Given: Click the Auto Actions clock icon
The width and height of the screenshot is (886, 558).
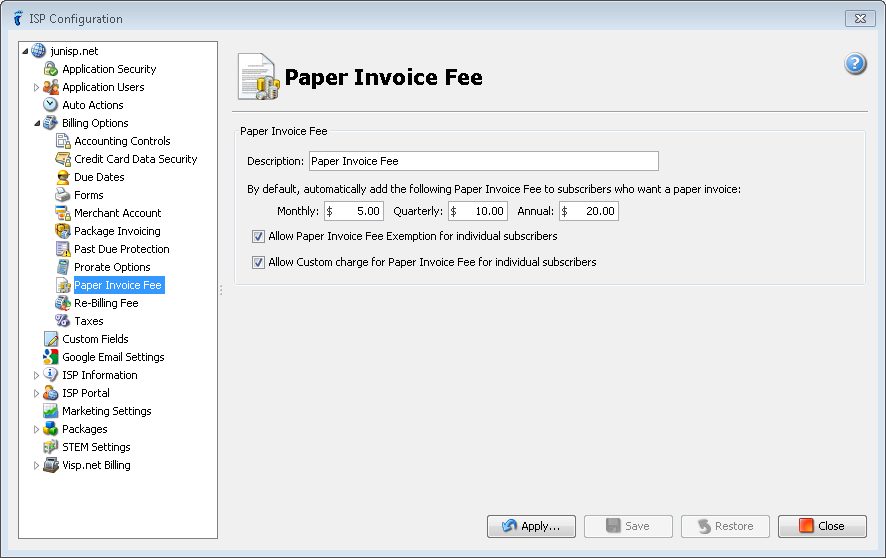Looking at the screenshot, I should click(x=50, y=105).
